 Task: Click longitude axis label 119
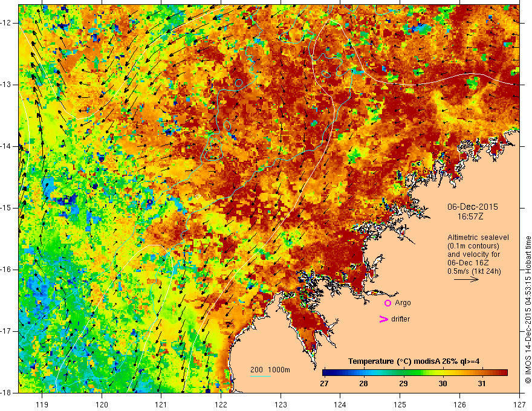pyautogui.click(x=42, y=404)
